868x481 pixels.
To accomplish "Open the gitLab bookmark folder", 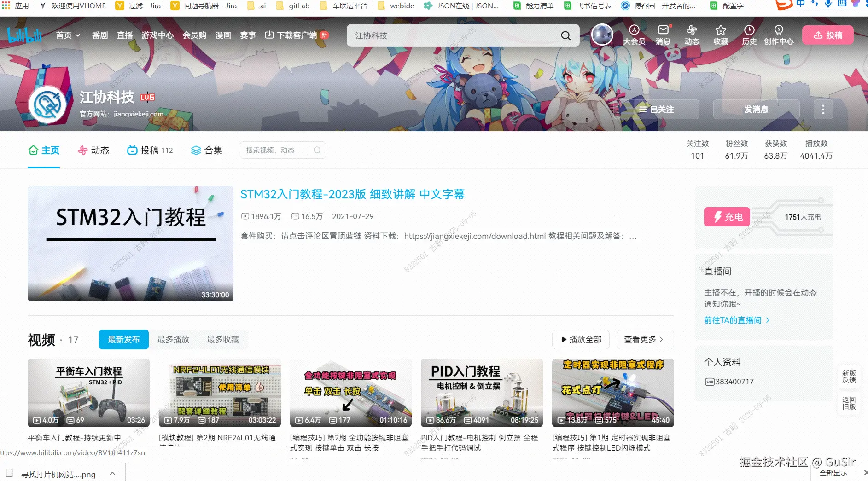I will [x=292, y=6].
